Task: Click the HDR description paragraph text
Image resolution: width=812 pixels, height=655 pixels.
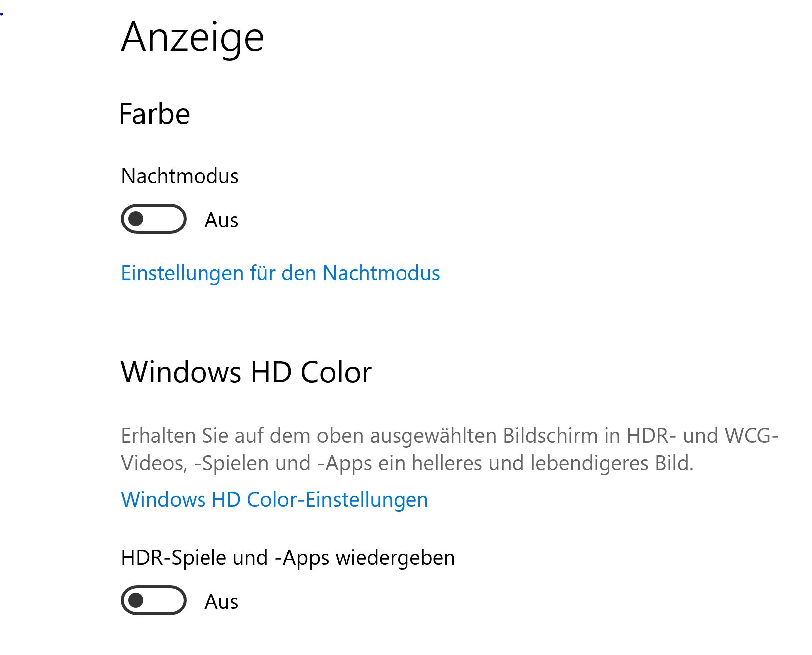Action: (399, 449)
